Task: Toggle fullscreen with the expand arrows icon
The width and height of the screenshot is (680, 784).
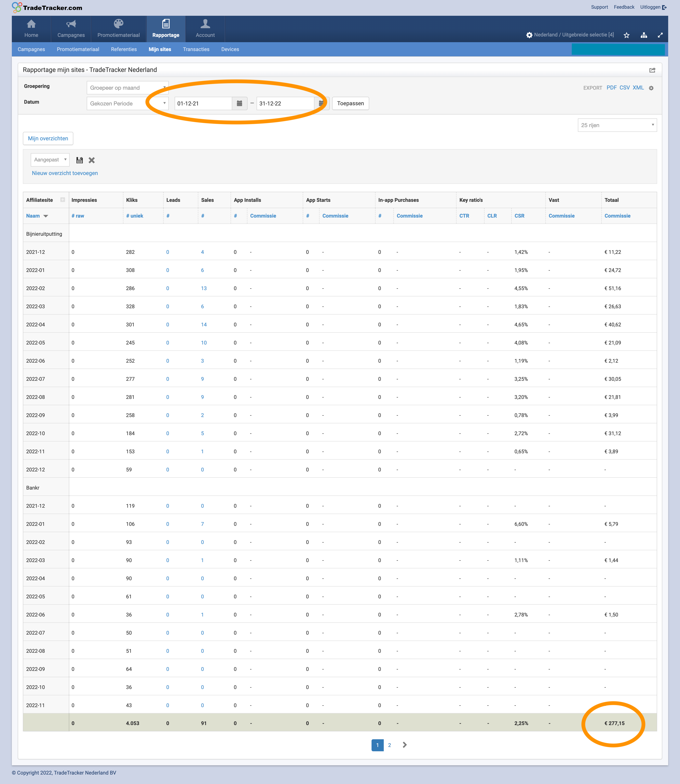Action: click(660, 35)
